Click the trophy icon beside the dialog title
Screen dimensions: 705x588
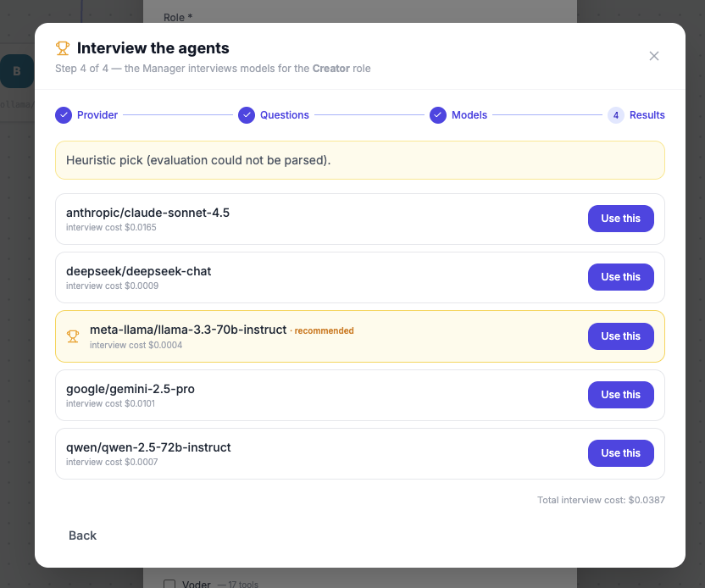tap(63, 48)
